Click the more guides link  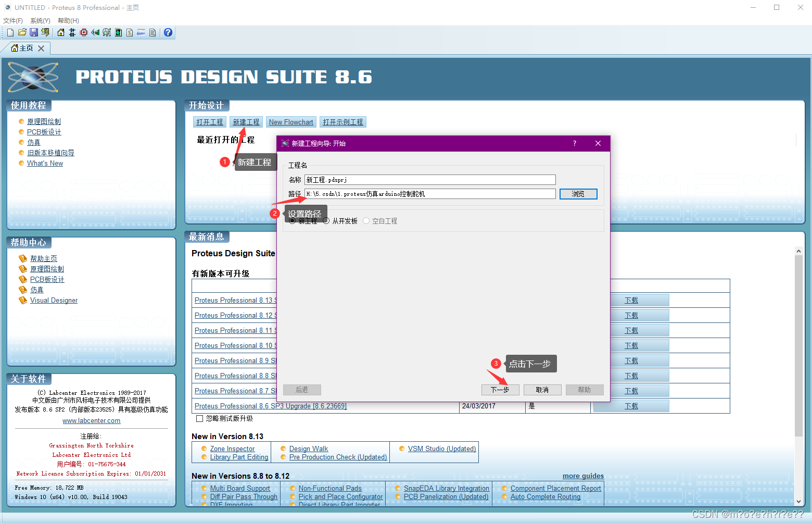[583, 476]
